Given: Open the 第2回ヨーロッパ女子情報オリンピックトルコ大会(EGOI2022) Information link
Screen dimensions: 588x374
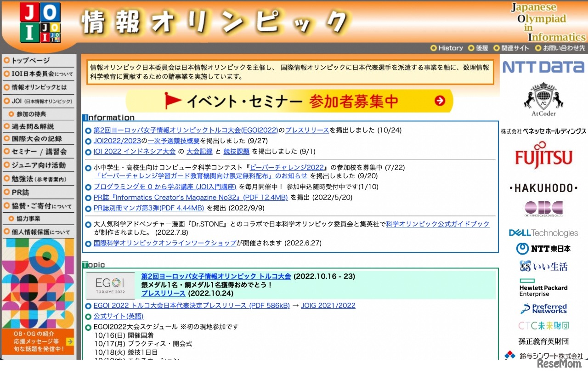Looking at the screenshot, I should point(186,130).
